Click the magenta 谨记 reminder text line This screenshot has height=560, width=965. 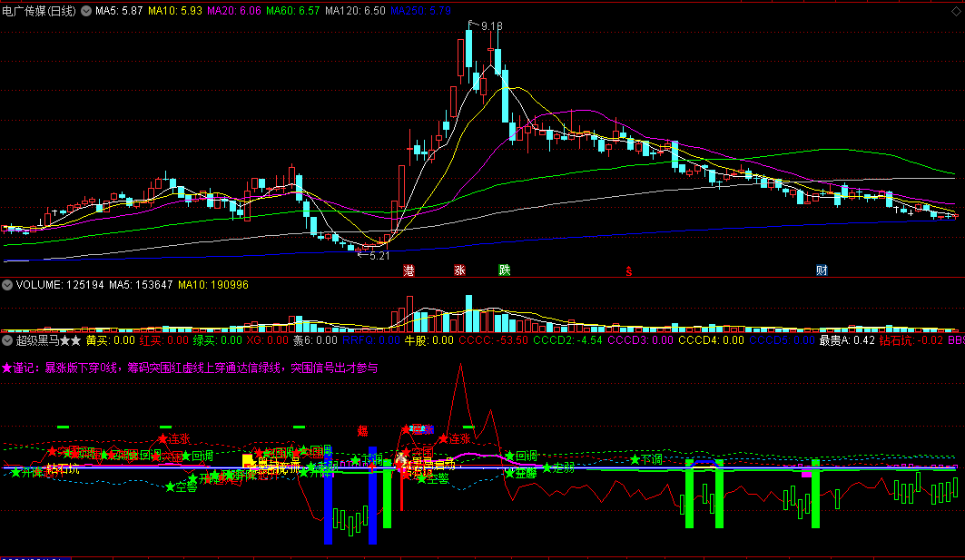190,368
